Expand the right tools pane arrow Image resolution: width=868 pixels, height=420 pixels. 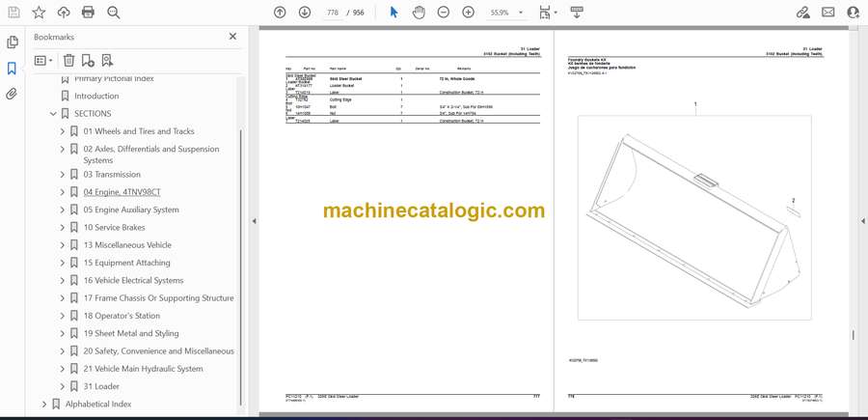(862, 221)
